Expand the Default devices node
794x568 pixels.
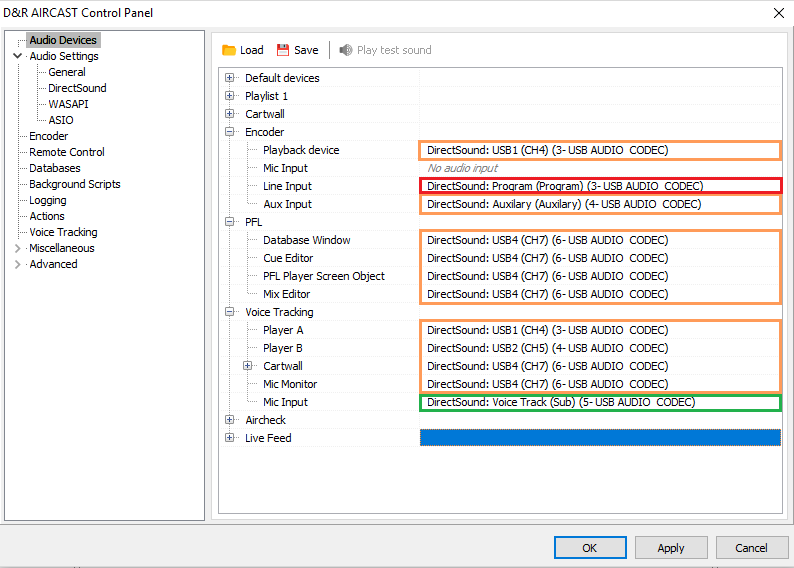(230, 78)
